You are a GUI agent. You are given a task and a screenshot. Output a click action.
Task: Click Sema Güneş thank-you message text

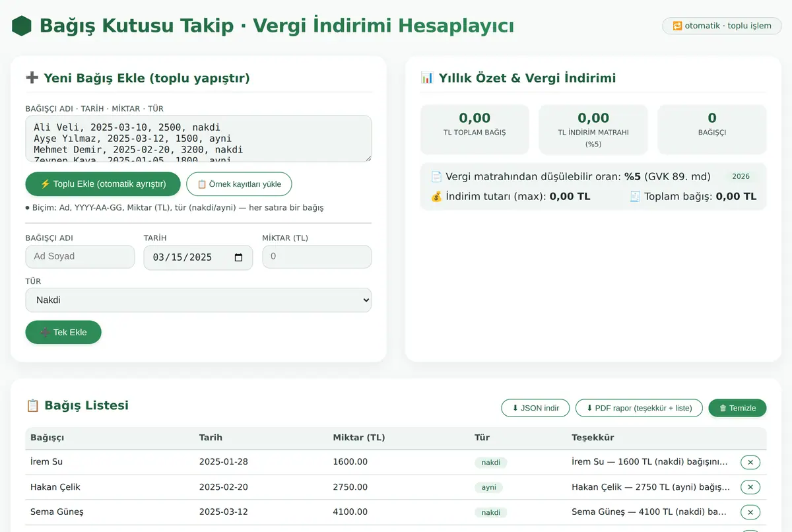click(x=649, y=512)
